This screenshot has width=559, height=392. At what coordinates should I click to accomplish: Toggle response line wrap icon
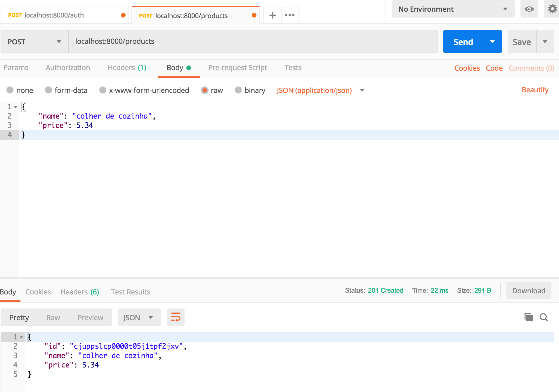pos(176,317)
